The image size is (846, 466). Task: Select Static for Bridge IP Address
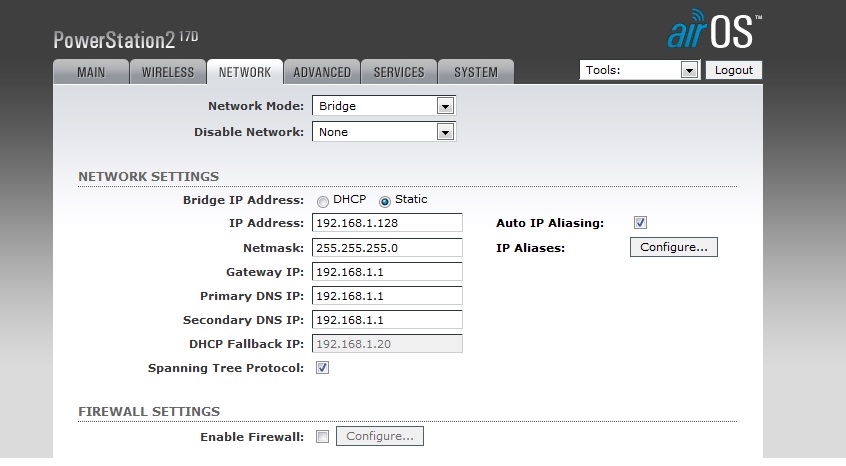385,202
